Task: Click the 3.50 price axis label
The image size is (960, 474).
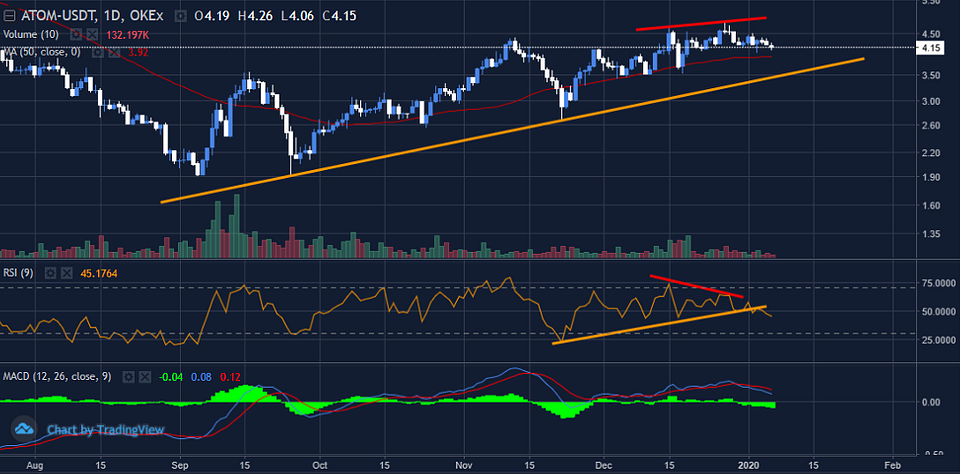Action: point(930,76)
